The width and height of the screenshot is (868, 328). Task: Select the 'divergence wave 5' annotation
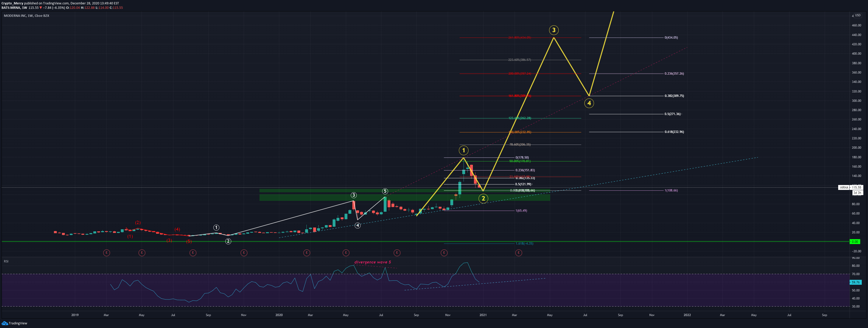(x=373, y=262)
